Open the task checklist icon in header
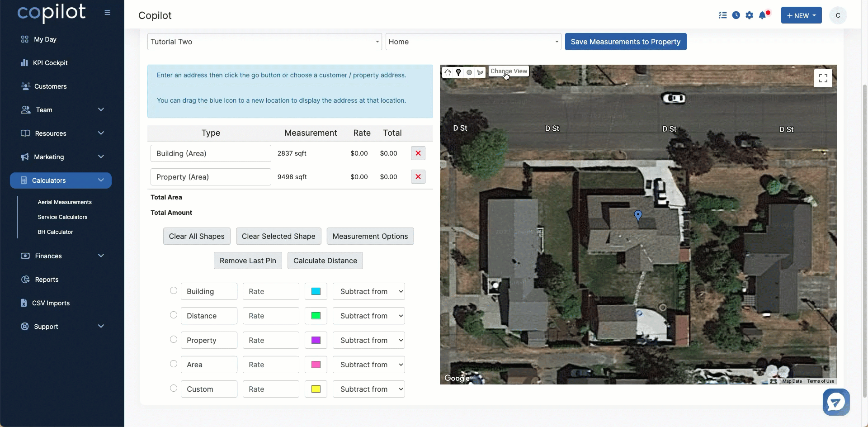The height and width of the screenshot is (427, 868). point(722,15)
